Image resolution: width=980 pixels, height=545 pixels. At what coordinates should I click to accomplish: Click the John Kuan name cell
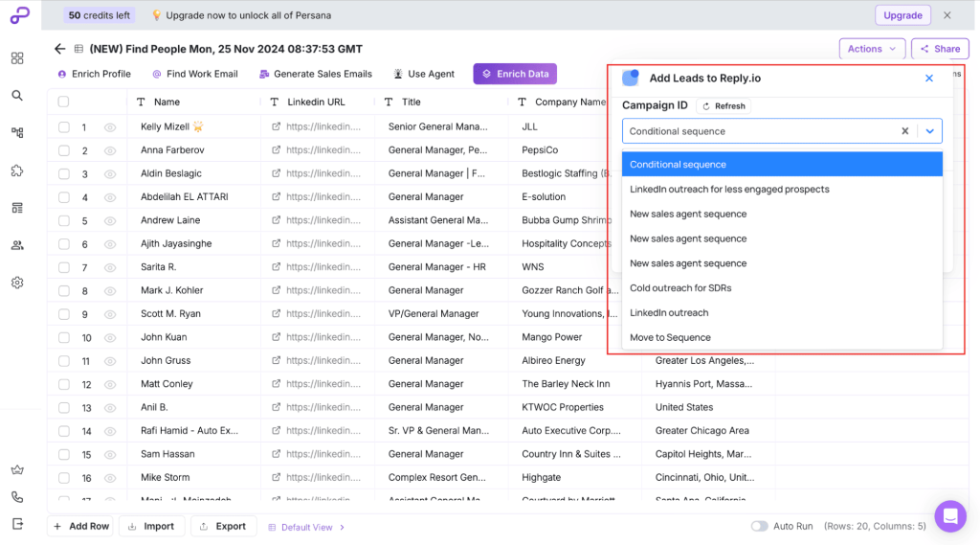193,337
